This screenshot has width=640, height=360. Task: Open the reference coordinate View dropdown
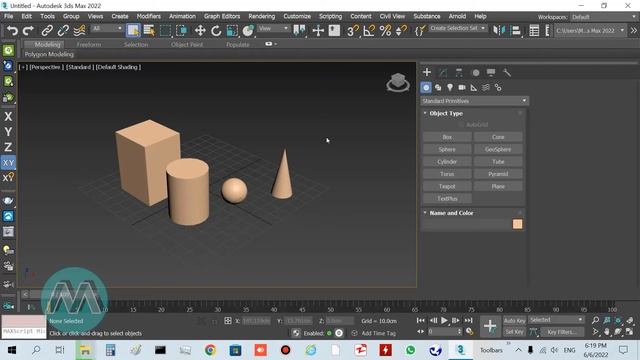click(x=273, y=28)
